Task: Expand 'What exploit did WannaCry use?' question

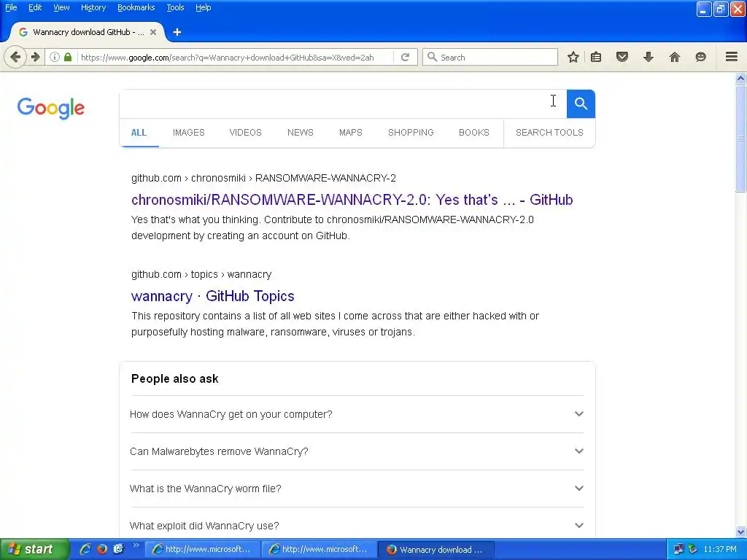Action: 357,526
